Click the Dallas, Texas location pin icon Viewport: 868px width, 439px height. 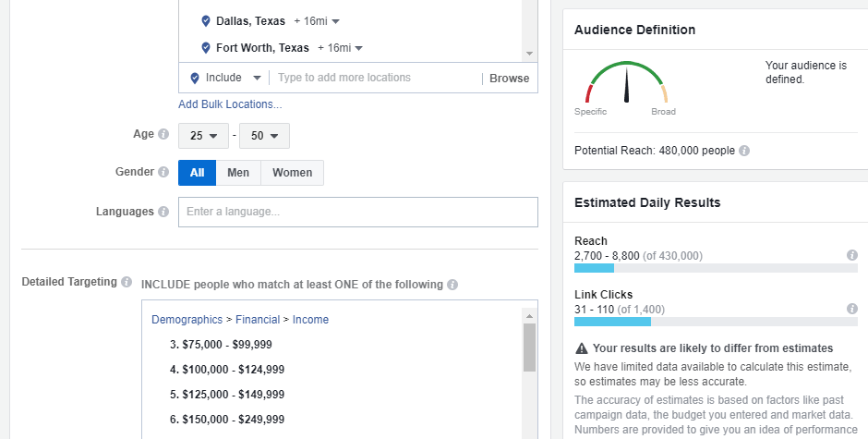tap(206, 20)
